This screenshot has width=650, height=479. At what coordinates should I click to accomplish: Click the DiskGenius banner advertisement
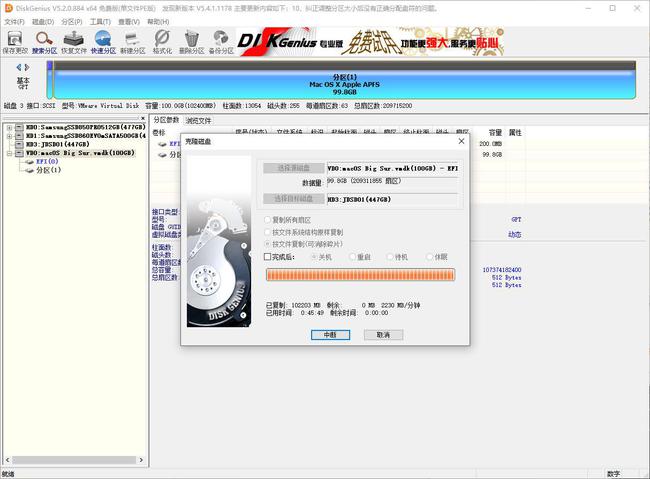pos(370,41)
